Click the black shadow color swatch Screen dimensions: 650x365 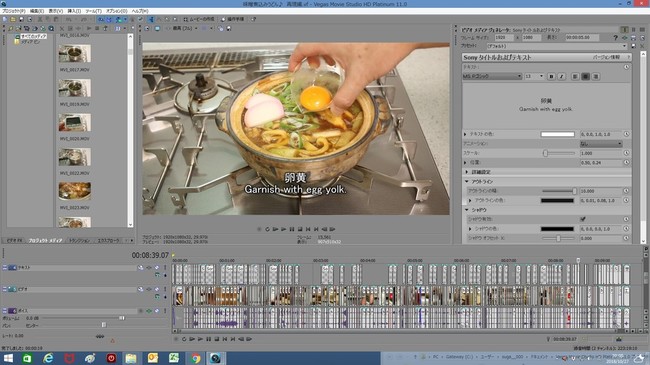coord(558,229)
